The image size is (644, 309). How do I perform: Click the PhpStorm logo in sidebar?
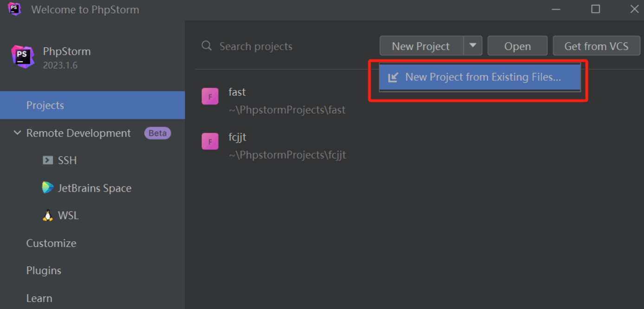(x=23, y=57)
